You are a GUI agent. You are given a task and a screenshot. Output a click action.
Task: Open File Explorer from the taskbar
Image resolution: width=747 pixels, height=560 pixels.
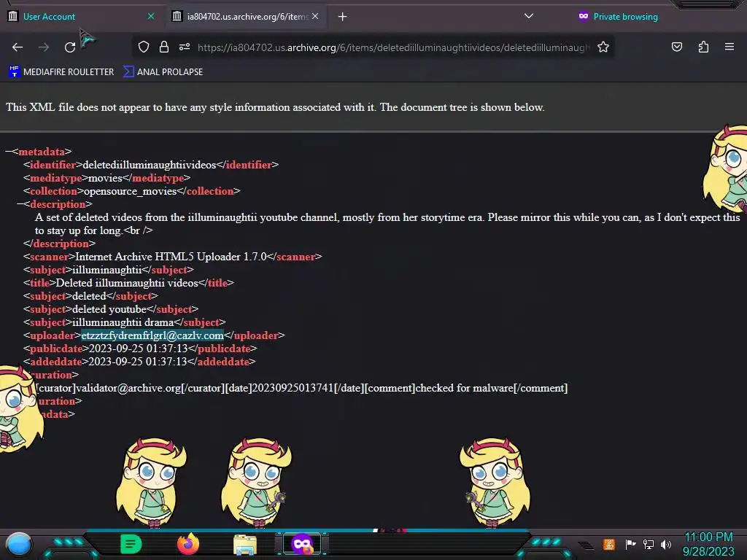[245, 545]
